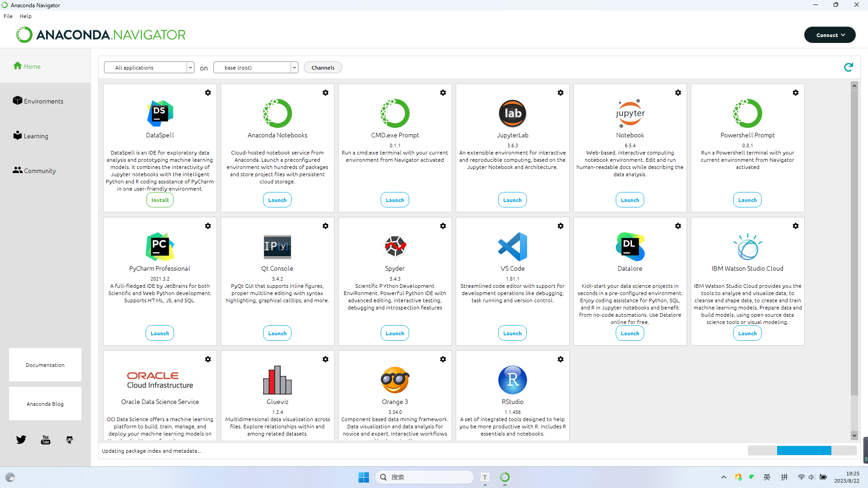Open Anaconda Notebooks tile settings gear
Image resolution: width=868 pixels, height=488 pixels.
[325, 93]
